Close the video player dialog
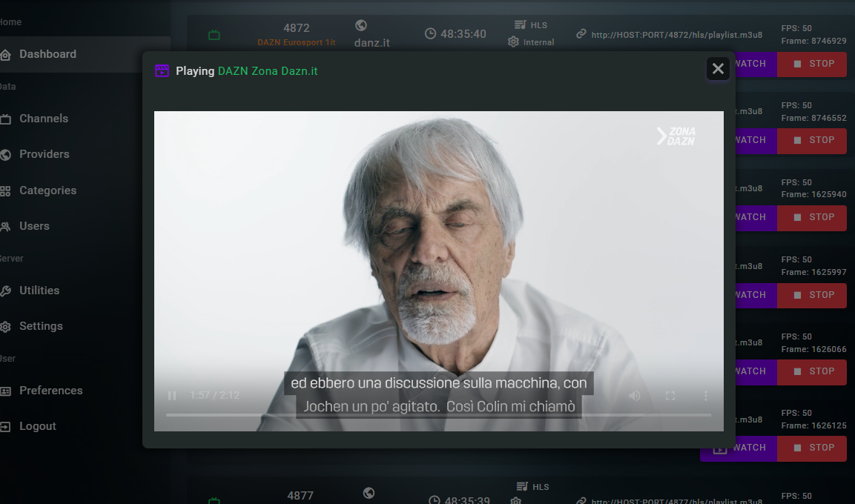 [718, 69]
